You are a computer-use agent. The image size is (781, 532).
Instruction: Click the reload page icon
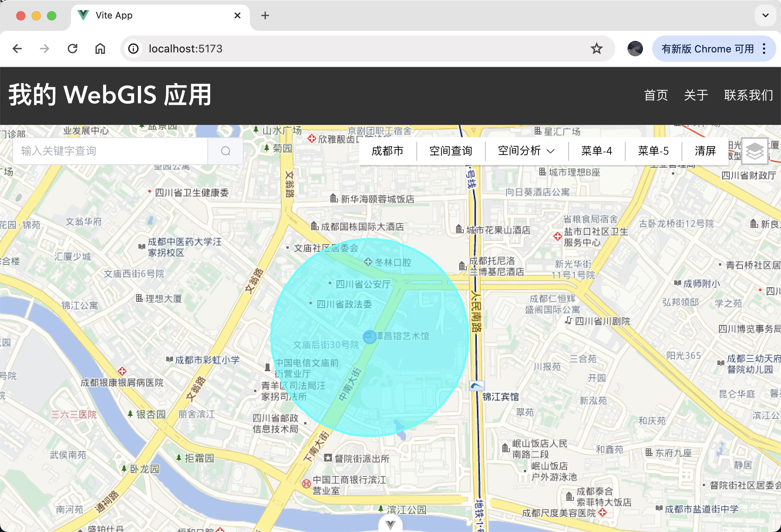coord(72,49)
